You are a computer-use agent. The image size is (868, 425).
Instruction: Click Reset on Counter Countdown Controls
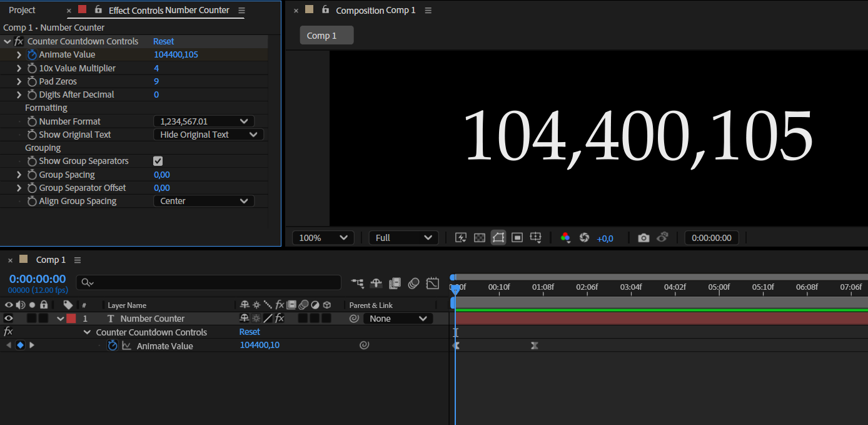coord(163,41)
